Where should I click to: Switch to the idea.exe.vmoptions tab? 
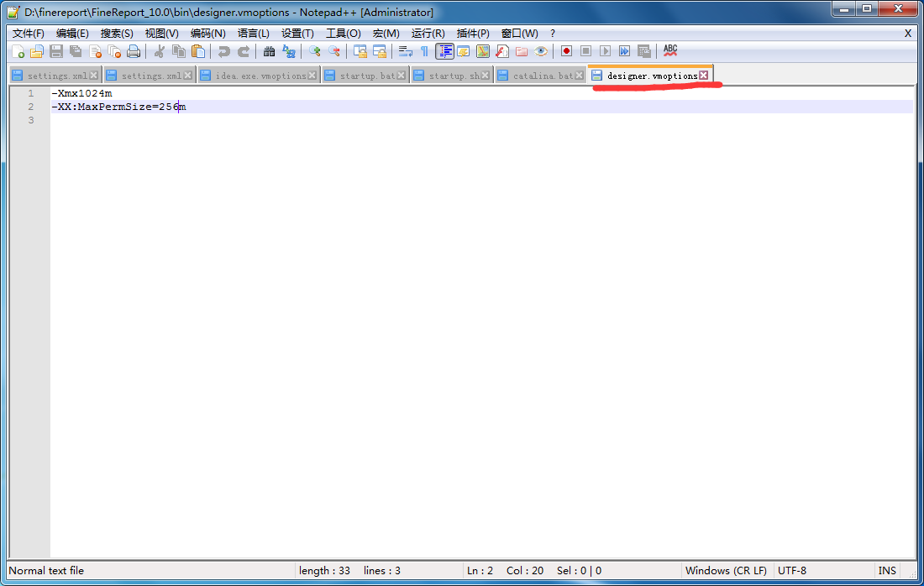point(260,76)
